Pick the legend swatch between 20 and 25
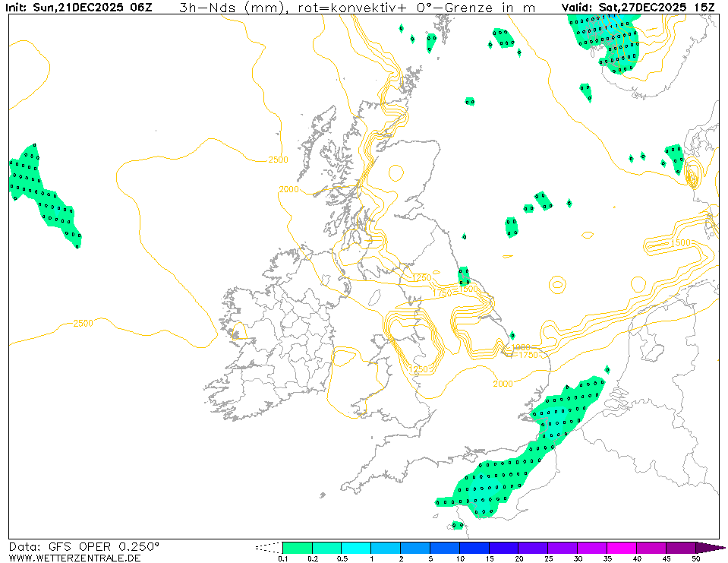This screenshot has height=563, width=728. coord(534,547)
